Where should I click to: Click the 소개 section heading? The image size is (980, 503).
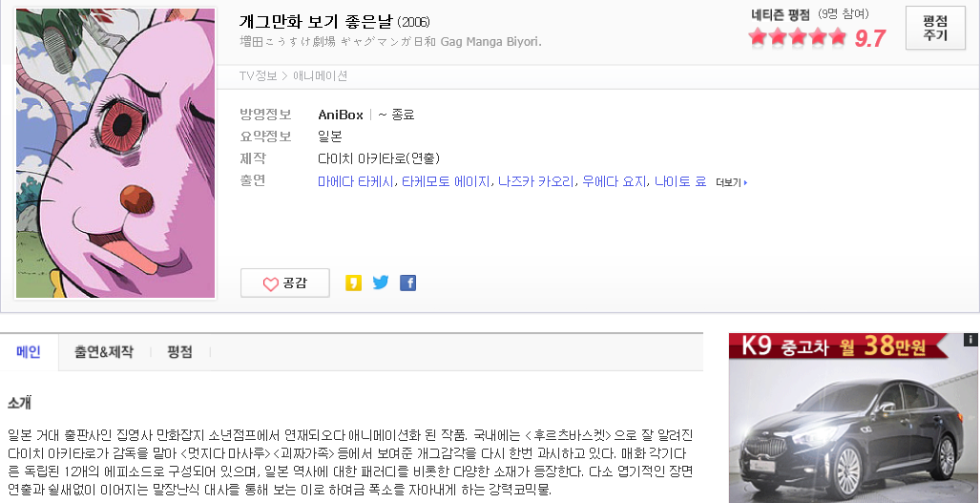point(19,403)
